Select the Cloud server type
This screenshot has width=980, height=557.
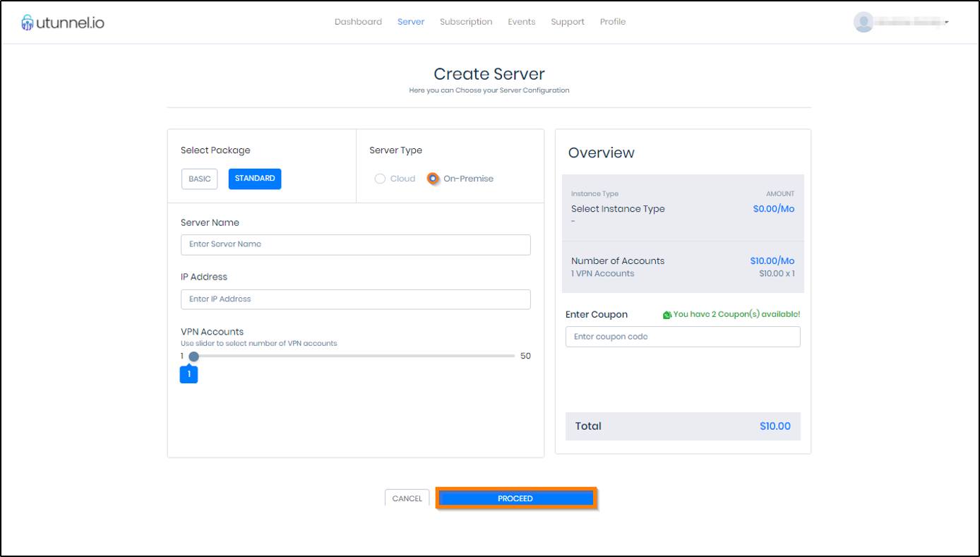pos(380,179)
